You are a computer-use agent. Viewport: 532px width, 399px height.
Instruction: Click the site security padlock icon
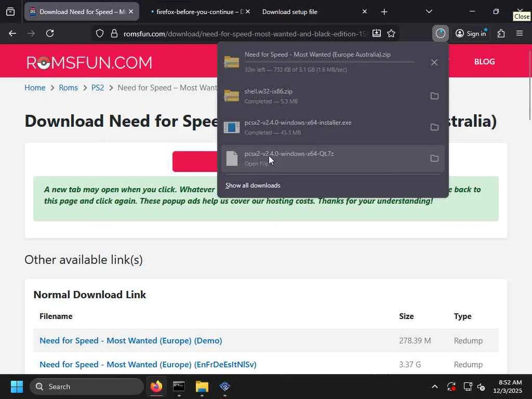(114, 33)
